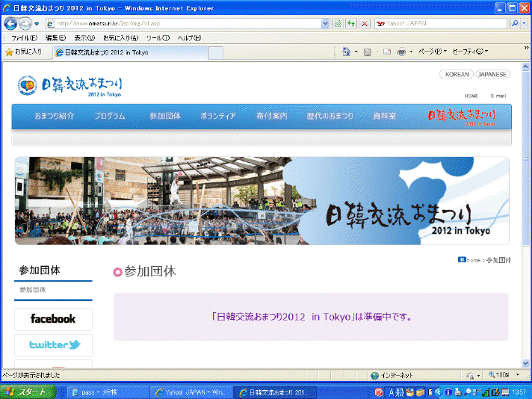The image size is (532, 399).
Task: Open the 寄付案内 nav item
Action: coord(272,116)
